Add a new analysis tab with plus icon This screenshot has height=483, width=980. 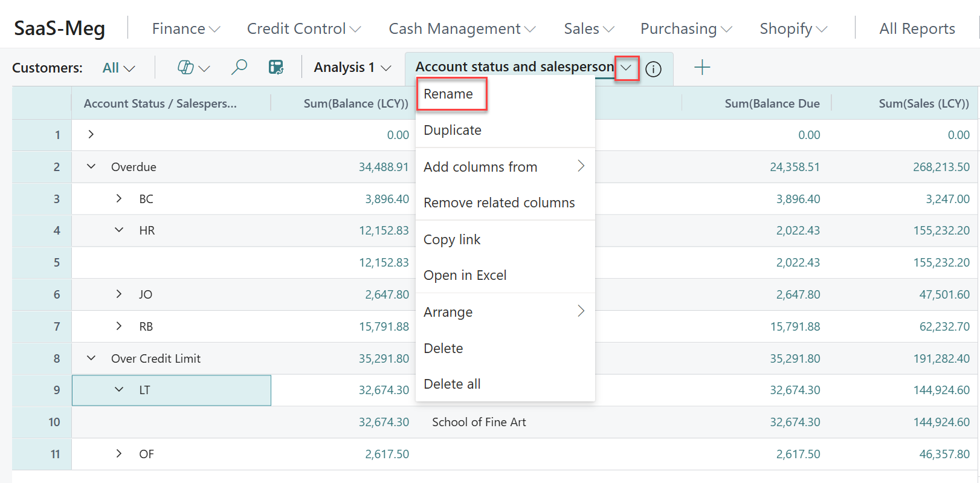pyautogui.click(x=702, y=67)
